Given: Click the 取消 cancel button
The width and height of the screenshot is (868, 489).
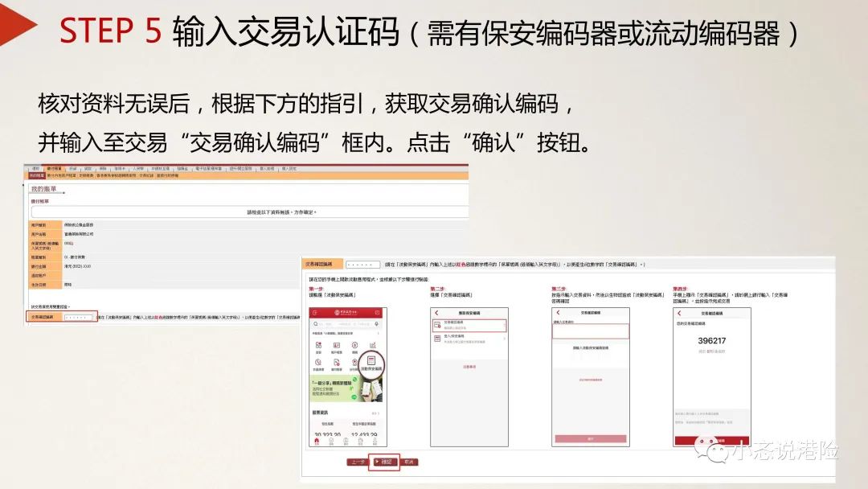Looking at the screenshot, I should pyautogui.click(x=411, y=462).
